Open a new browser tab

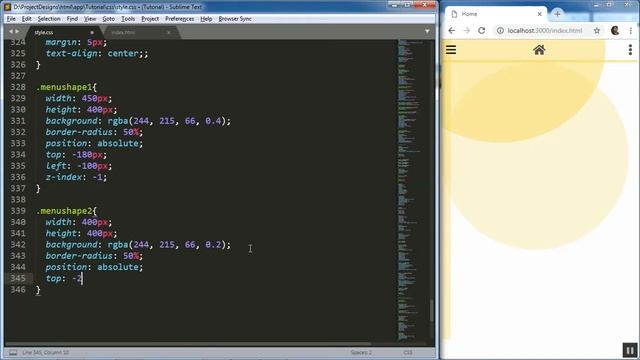click(x=557, y=14)
